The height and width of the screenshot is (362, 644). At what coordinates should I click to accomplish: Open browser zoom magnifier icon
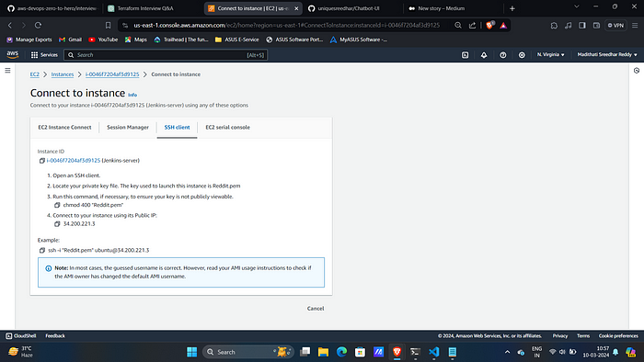click(x=458, y=26)
